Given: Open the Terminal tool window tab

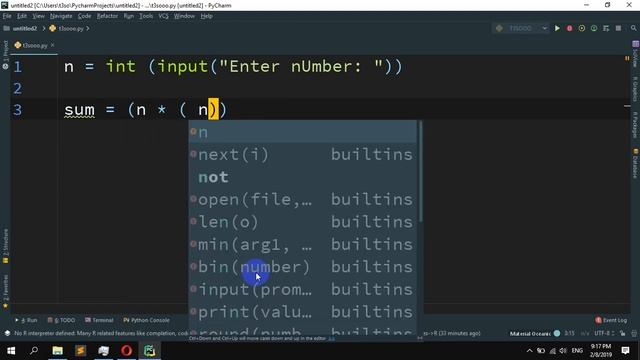Looking at the screenshot, I should tap(99, 320).
